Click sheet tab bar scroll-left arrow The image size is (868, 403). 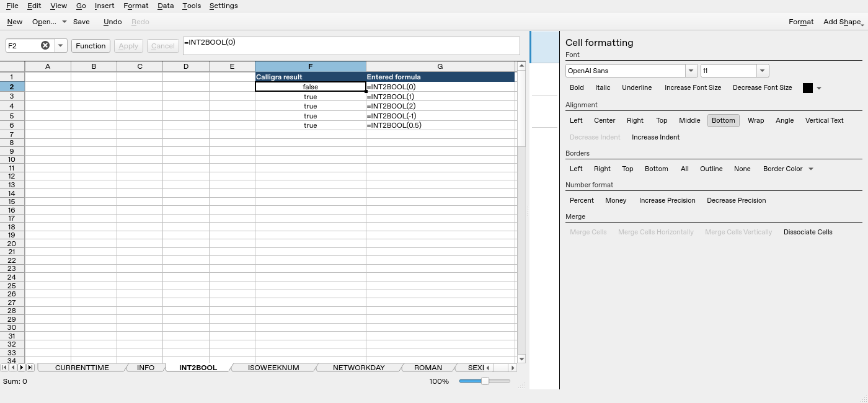[x=489, y=368]
